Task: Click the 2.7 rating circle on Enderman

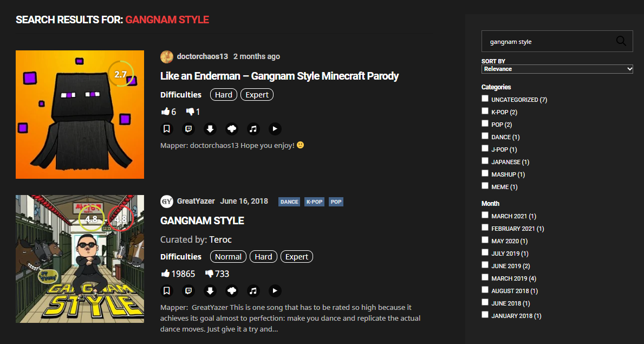Action: (x=120, y=74)
